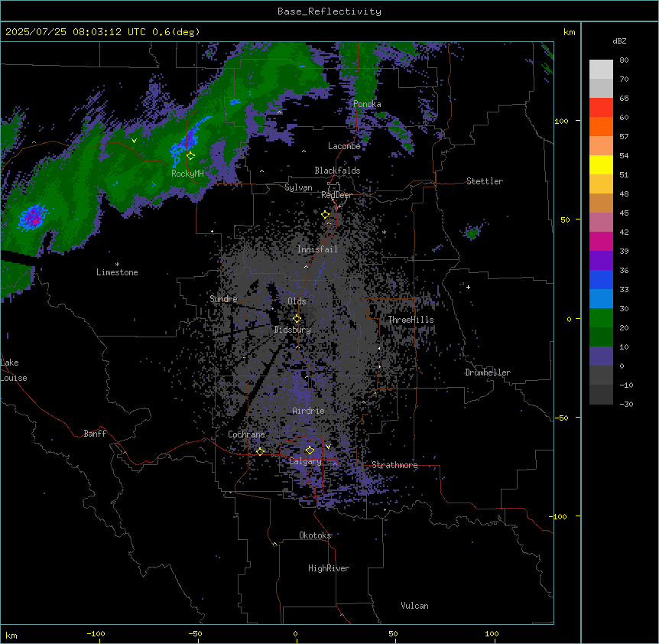The image size is (659, 644).
Task: Pick the magenta 39-42 dBZ legend swatch
Action: [601, 241]
